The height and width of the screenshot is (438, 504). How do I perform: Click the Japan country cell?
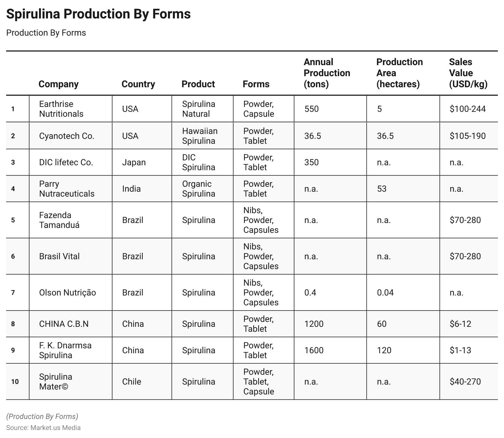tap(134, 162)
